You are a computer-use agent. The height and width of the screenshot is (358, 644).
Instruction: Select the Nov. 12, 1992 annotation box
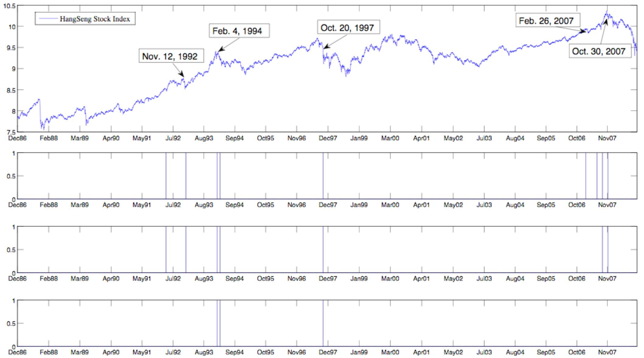tap(171, 56)
